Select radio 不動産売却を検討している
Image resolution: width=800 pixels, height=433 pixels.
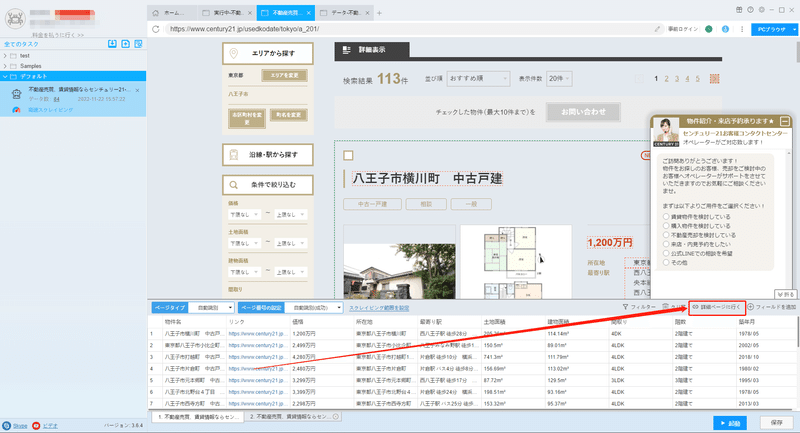(666, 235)
